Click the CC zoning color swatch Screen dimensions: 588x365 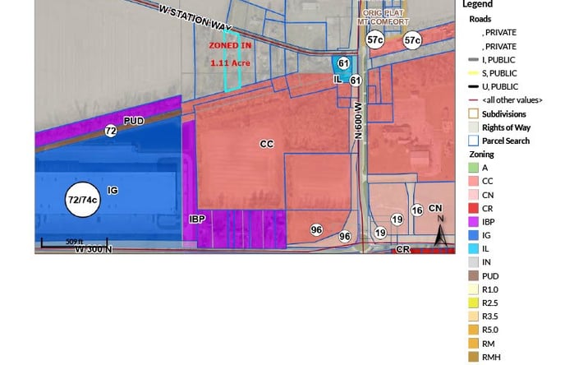(473, 181)
